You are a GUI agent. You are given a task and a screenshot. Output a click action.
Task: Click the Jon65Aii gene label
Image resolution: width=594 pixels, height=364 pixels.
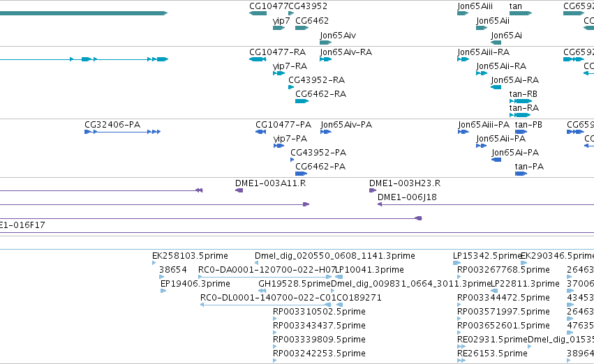[493, 21]
